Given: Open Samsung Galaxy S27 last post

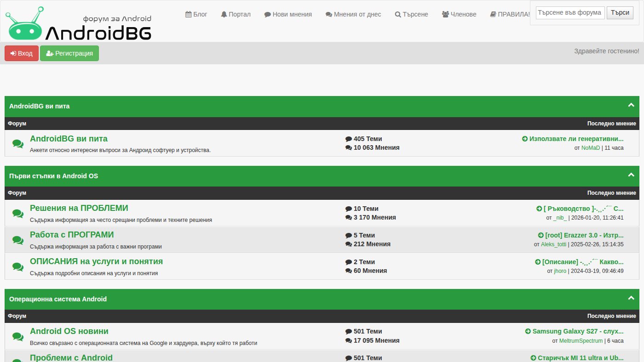Looking at the screenshot, I should pos(578,331).
